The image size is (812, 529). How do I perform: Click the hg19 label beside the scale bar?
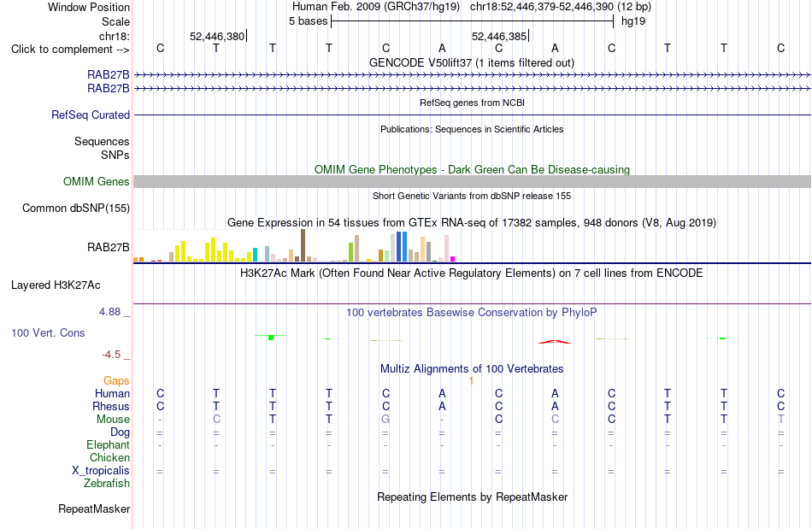coord(633,21)
